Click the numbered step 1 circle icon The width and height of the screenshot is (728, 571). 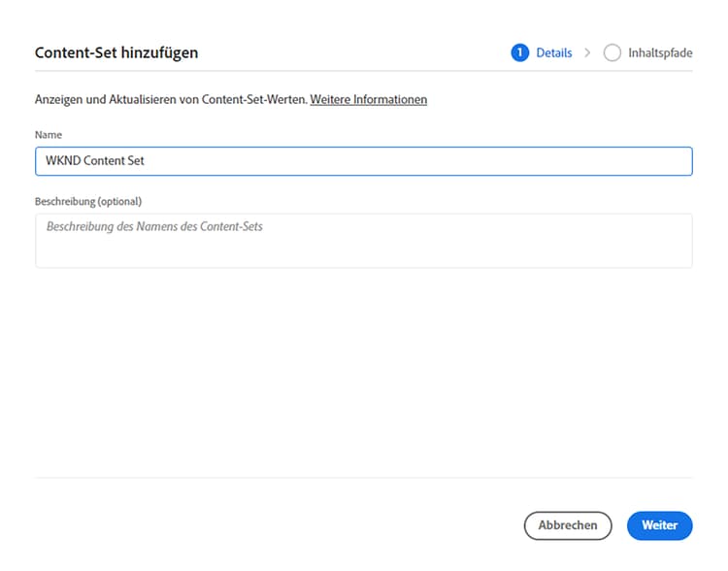[520, 52]
